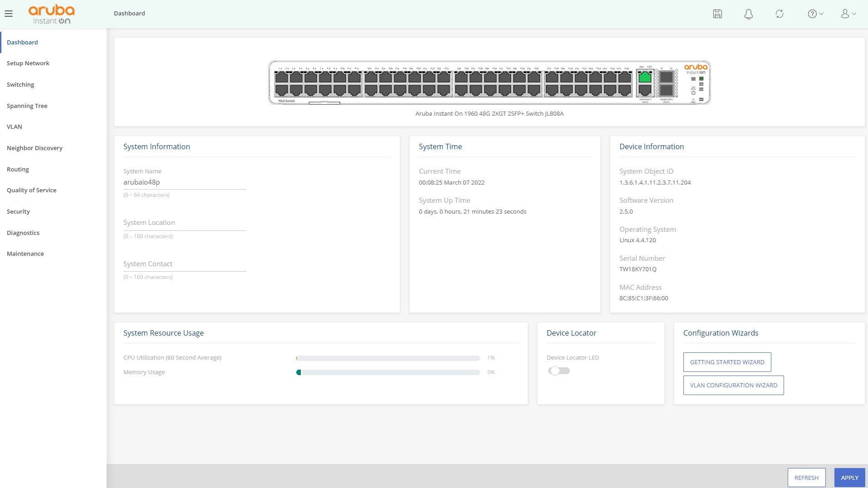This screenshot has width=868, height=488.
Task: Click the Aruba Instant On logo
Action: click(51, 14)
